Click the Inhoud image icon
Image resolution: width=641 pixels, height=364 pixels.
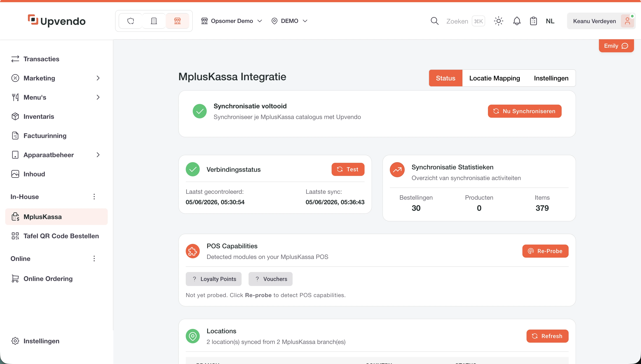pyautogui.click(x=15, y=174)
